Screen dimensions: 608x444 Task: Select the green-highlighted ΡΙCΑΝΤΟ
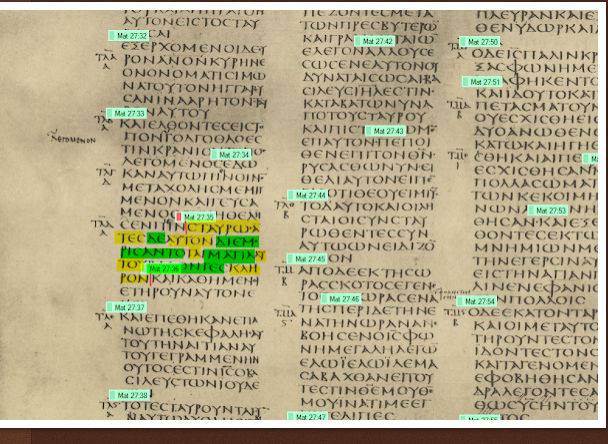click(152, 253)
